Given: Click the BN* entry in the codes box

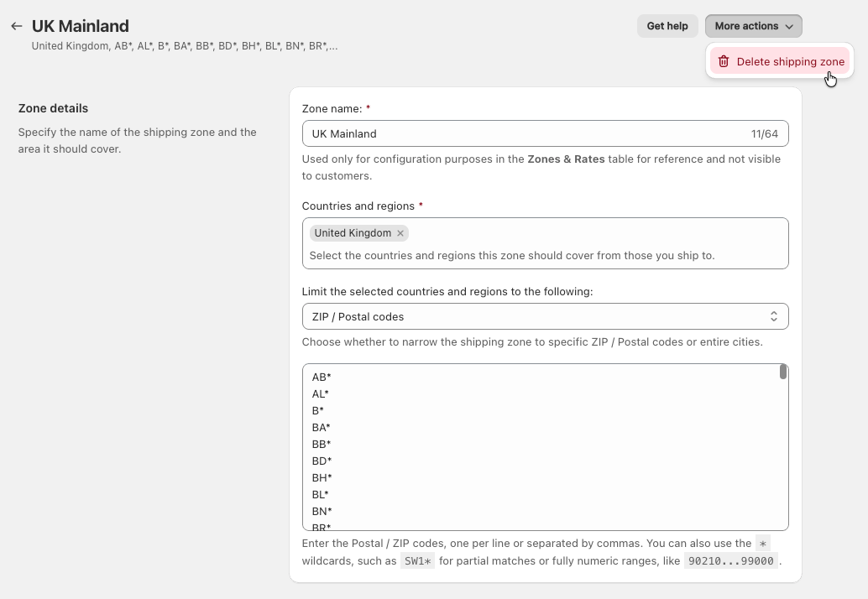Looking at the screenshot, I should coord(322,512).
